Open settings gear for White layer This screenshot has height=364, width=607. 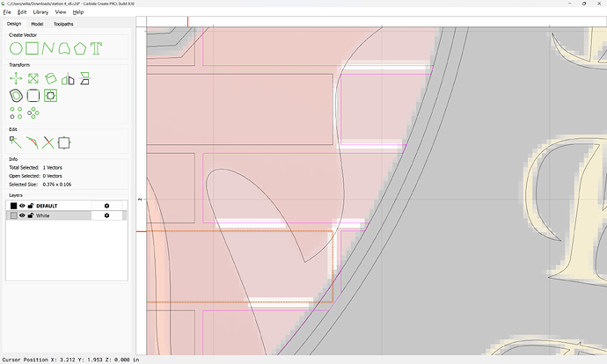[106, 215]
